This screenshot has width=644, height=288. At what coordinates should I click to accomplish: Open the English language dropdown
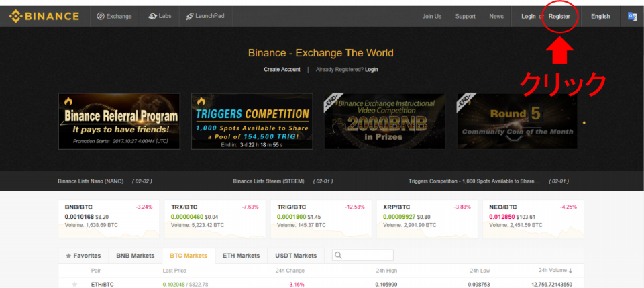pos(600,16)
